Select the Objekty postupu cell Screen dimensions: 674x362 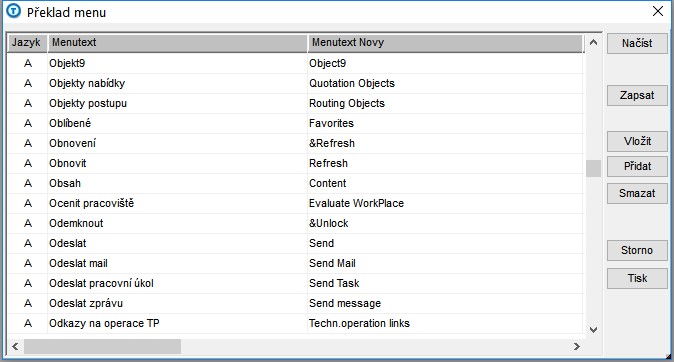click(x=177, y=103)
